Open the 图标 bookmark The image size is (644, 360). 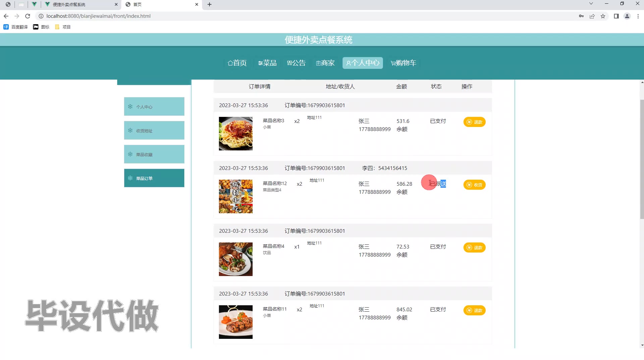point(41,27)
